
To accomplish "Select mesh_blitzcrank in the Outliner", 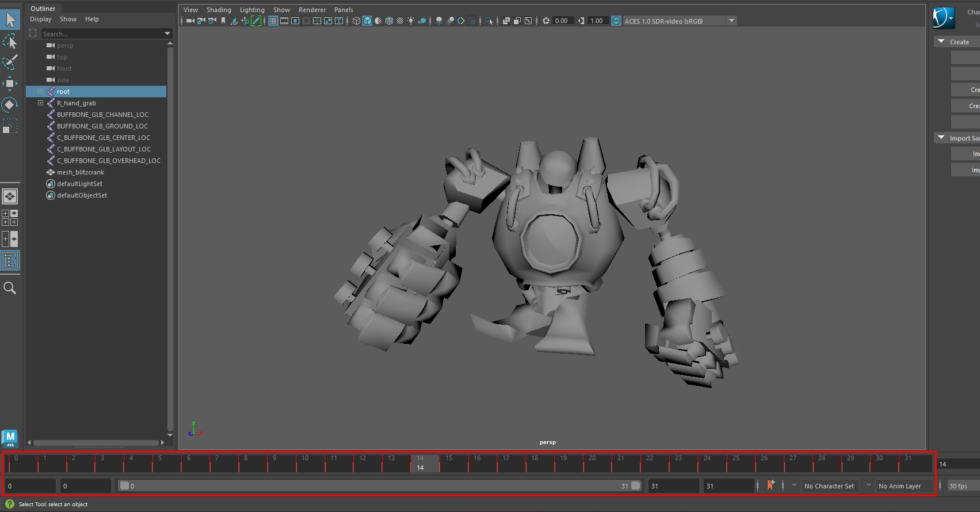I will pyautogui.click(x=81, y=172).
